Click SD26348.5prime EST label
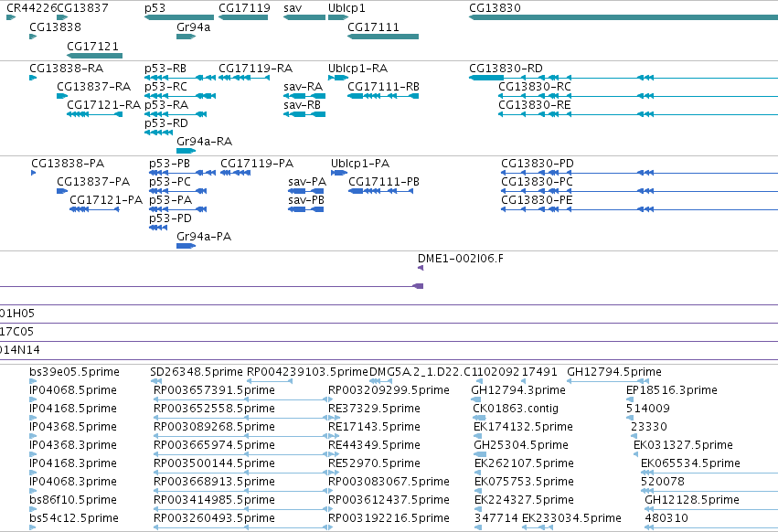Viewport: 778px width, 532px height. point(197,372)
